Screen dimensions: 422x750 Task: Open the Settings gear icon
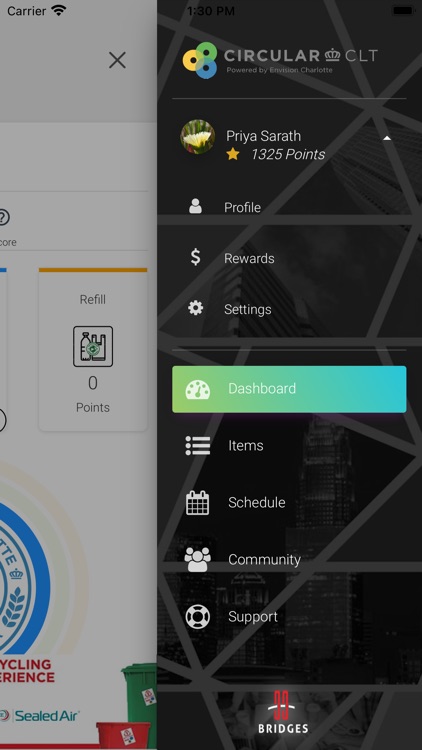[195, 309]
